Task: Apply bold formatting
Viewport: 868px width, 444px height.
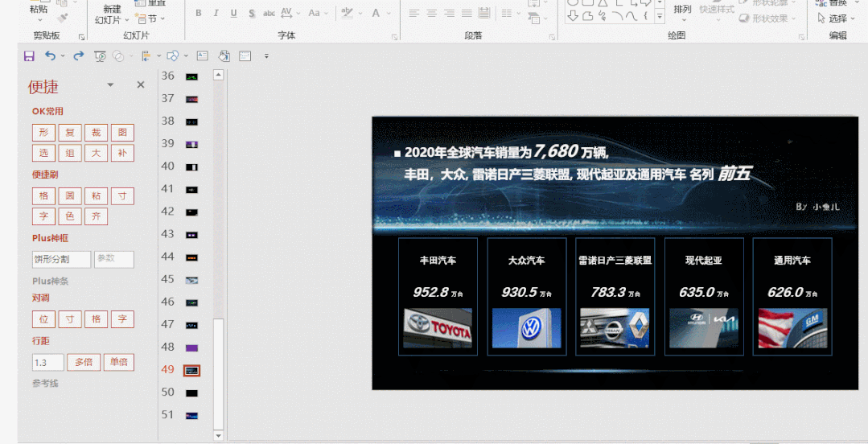Action: click(x=198, y=13)
